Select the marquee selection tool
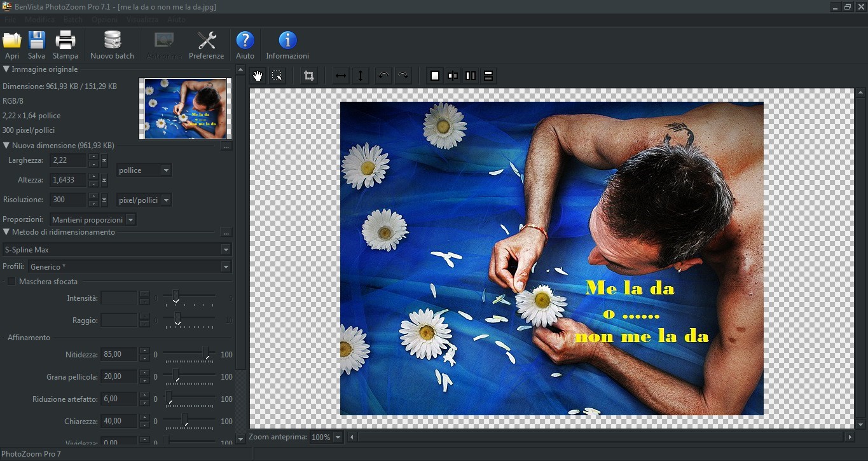Image resolution: width=868 pixels, height=461 pixels. [277, 76]
